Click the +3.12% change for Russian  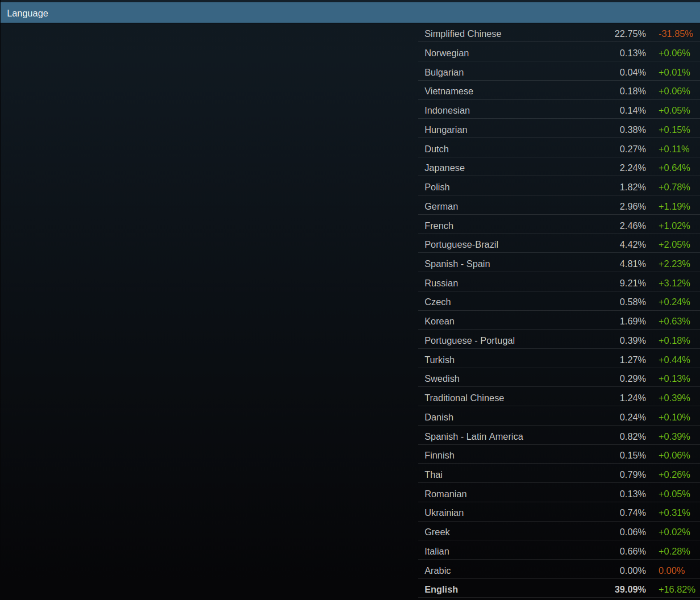[674, 283]
